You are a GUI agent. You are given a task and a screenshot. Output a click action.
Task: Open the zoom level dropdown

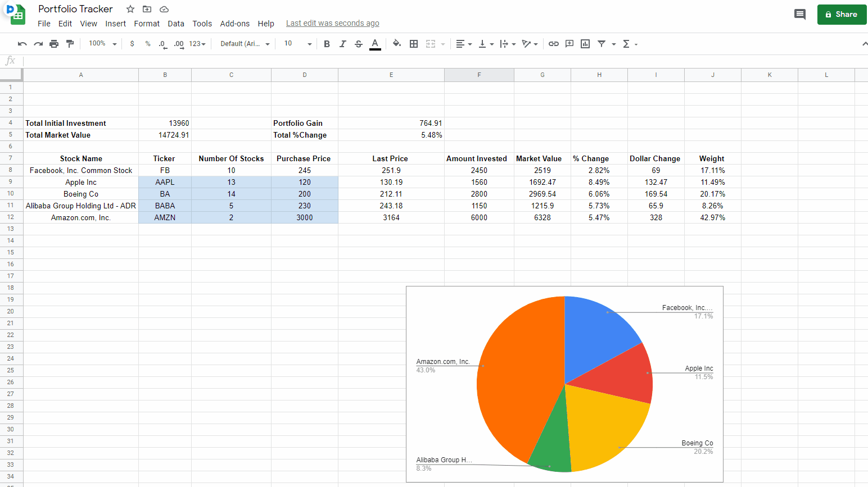[102, 44]
